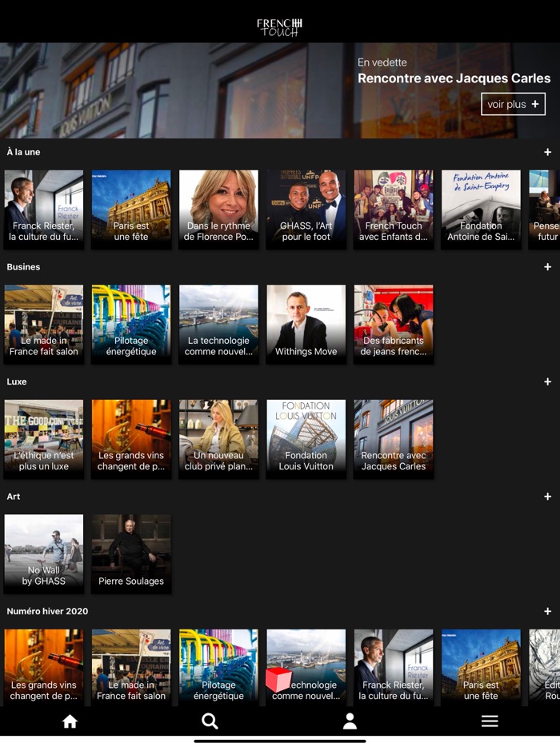Open the featured Rencontre avec Jacques Carles headline

click(454, 78)
